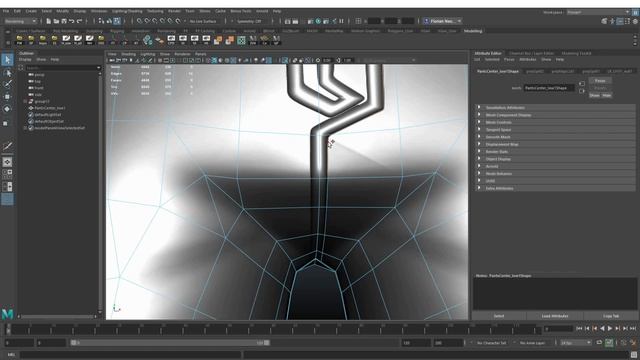
Task: Click the Save Scene icon
Action: 64,21
